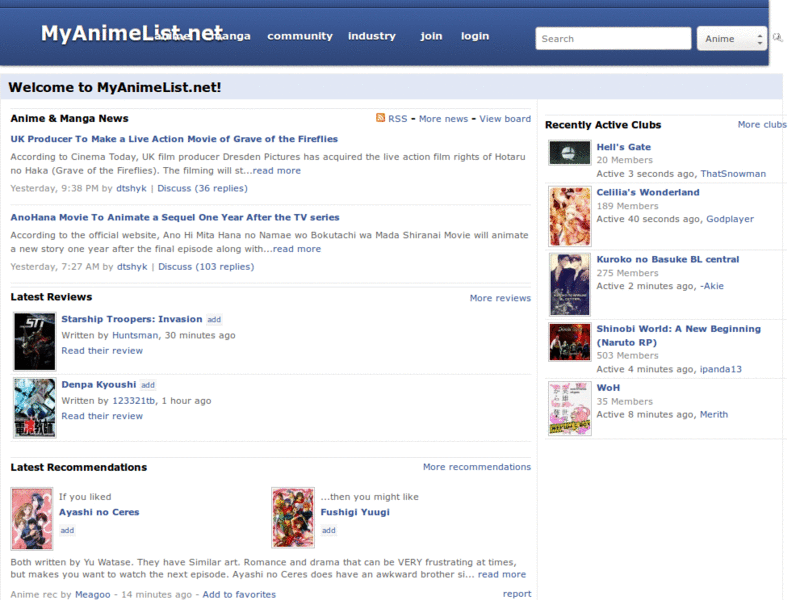Viewport: 800px width, 600px height.
Task: Open ipanda13 user link
Action: tap(720, 369)
